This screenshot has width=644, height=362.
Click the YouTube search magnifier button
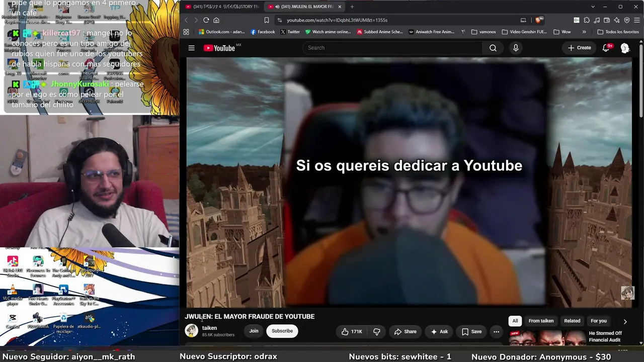coord(493,48)
